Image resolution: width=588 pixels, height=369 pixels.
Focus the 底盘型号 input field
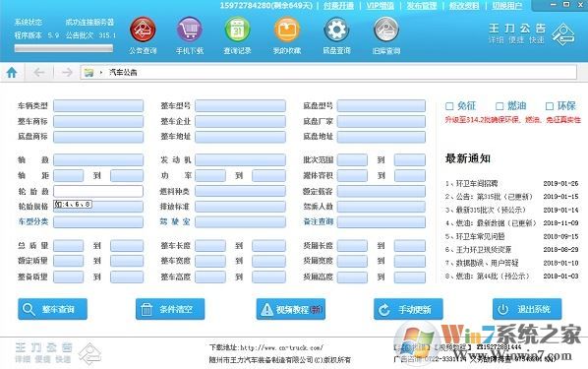381,106
